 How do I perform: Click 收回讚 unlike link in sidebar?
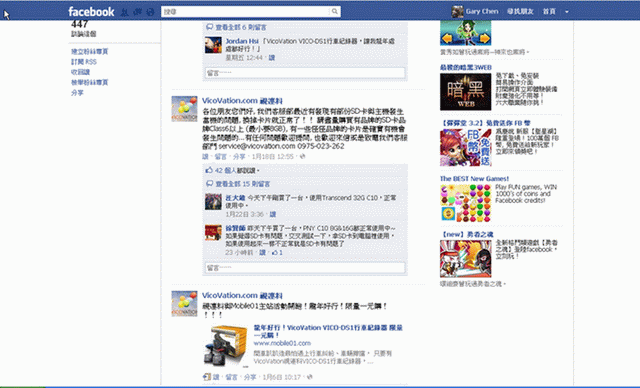(x=80, y=72)
